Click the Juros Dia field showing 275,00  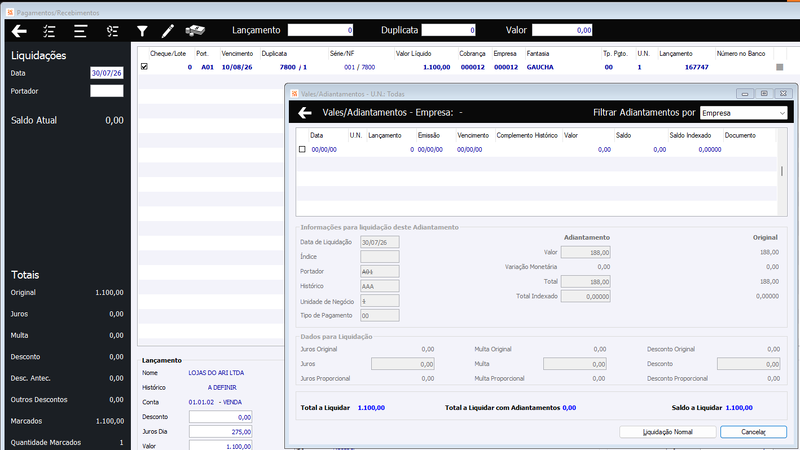[x=220, y=432]
